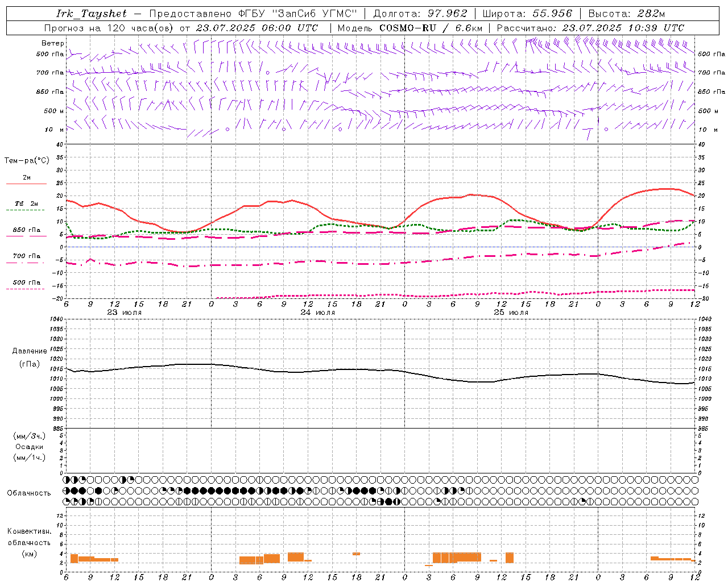Select the longitude value Долгота: 97.962

click(420, 14)
